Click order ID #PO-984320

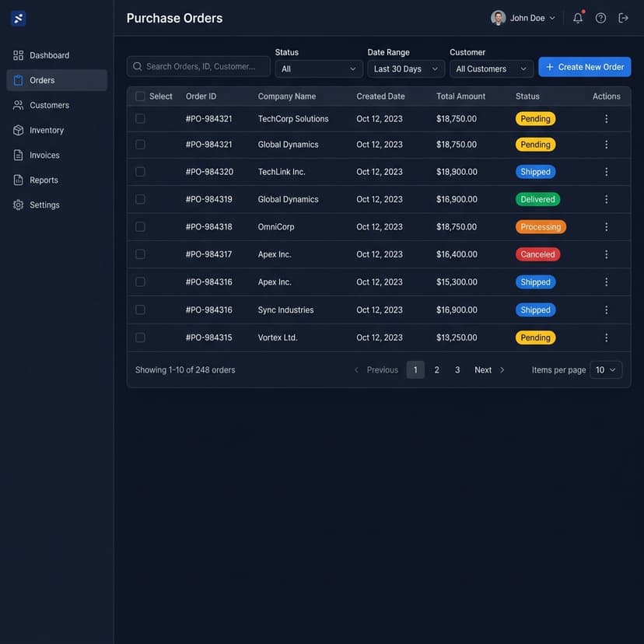click(x=209, y=172)
